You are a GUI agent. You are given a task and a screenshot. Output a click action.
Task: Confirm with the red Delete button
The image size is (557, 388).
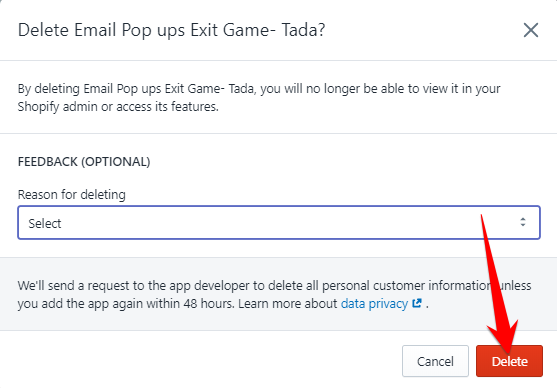509,361
